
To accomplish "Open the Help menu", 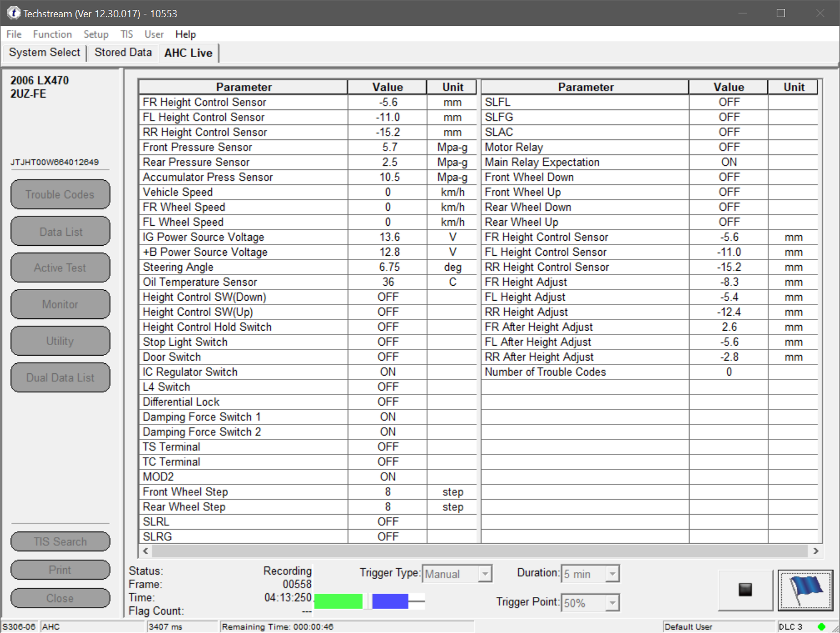I will (x=185, y=34).
